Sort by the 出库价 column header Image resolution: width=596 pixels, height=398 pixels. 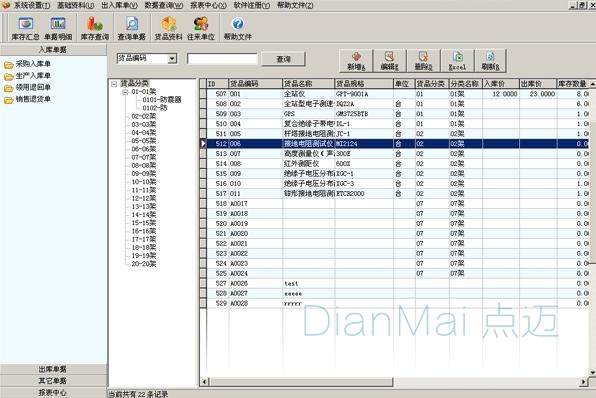[538, 84]
